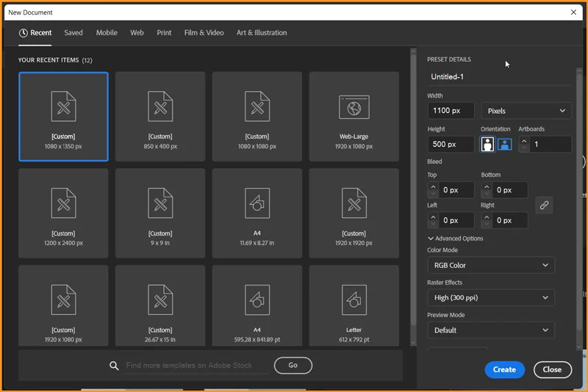The image size is (588, 392).
Task: Click the Adobe Stock search magnifier icon
Action: tap(114, 366)
